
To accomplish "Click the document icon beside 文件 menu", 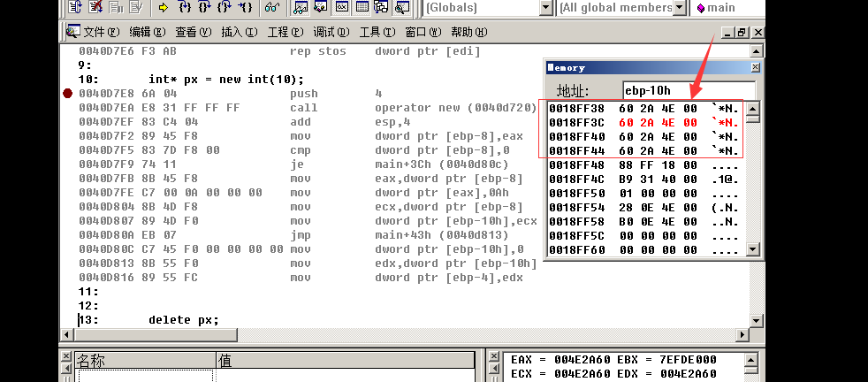I will coord(72,32).
